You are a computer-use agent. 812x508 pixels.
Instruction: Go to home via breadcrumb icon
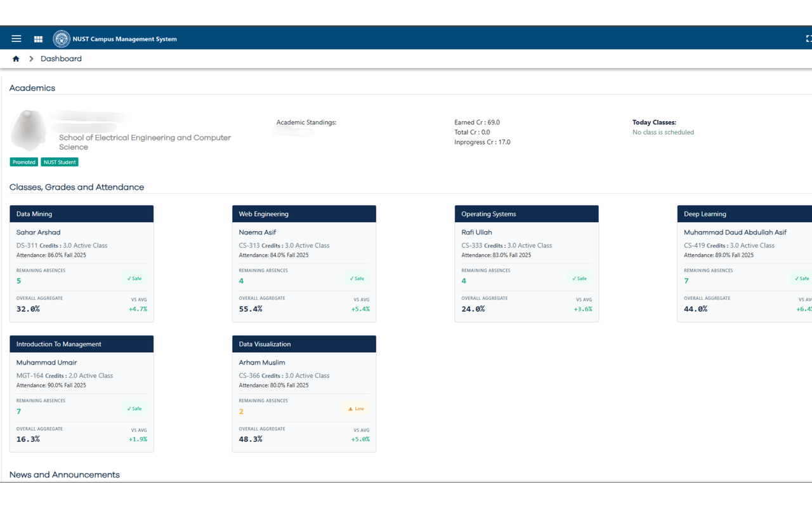(x=16, y=59)
